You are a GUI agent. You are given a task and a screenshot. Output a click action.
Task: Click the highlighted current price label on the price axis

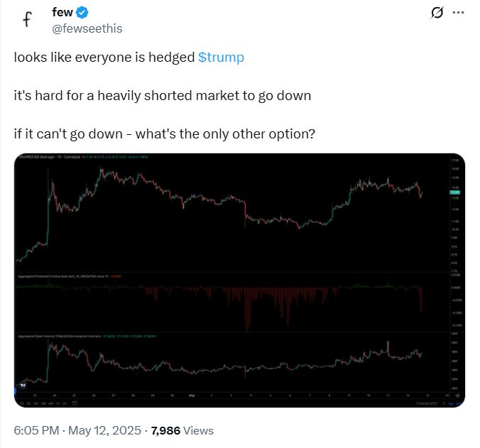point(455,192)
